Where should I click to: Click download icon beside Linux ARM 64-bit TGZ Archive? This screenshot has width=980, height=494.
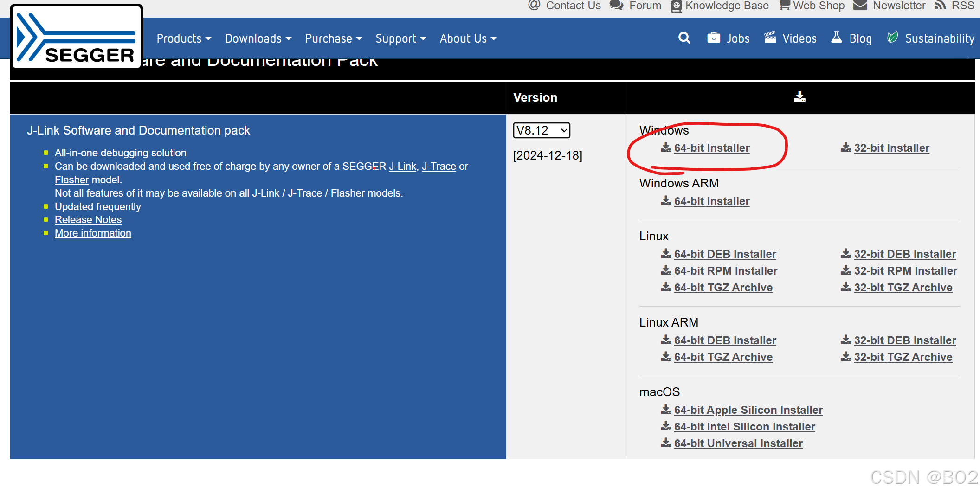point(666,356)
